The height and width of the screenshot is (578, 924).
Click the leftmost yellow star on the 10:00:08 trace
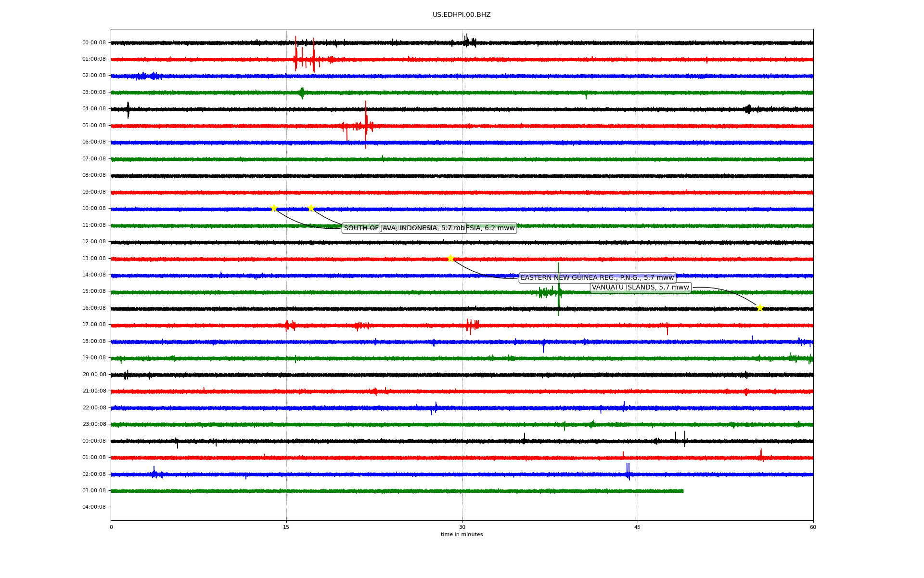[x=274, y=208]
